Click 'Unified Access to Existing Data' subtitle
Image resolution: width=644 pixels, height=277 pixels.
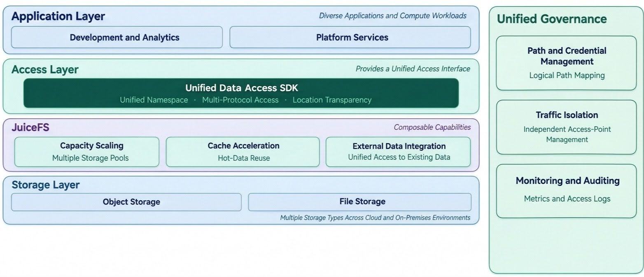coord(399,157)
